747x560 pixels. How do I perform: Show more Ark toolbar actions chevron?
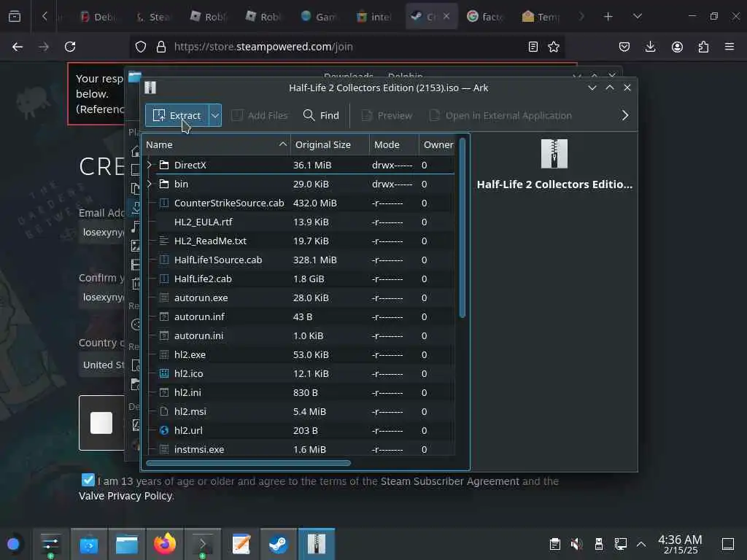(x=625, y=115)
